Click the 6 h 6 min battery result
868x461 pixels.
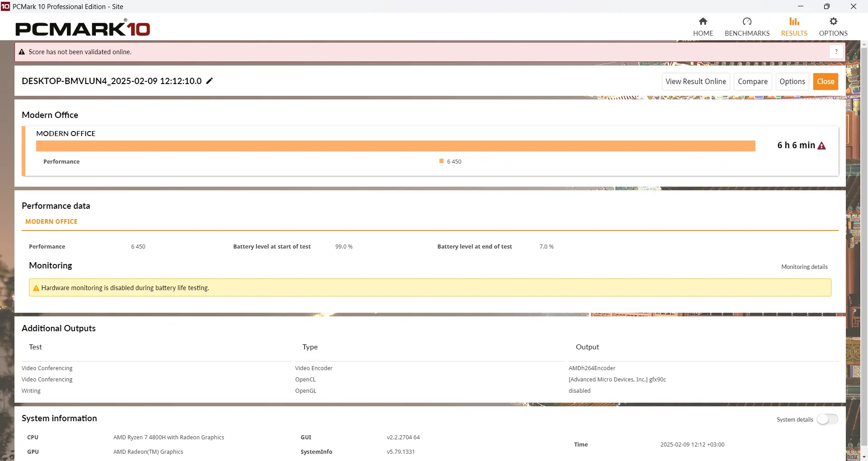coord(796,145)
